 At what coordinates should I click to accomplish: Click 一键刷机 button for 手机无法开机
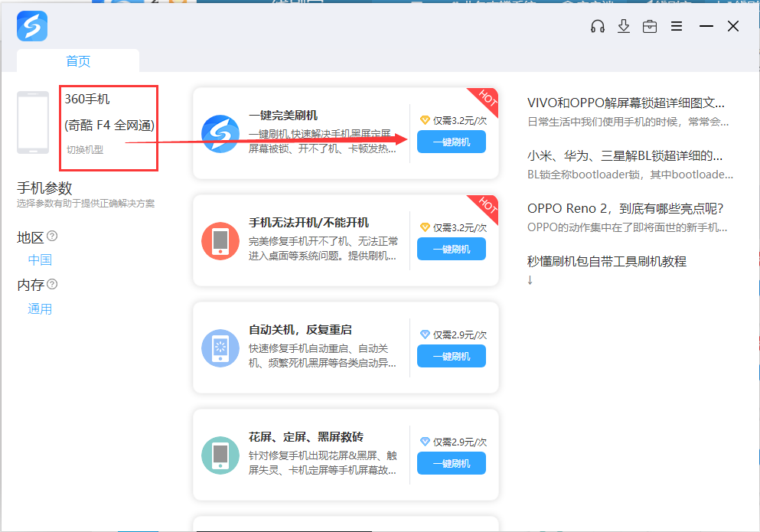pos(452,250)
